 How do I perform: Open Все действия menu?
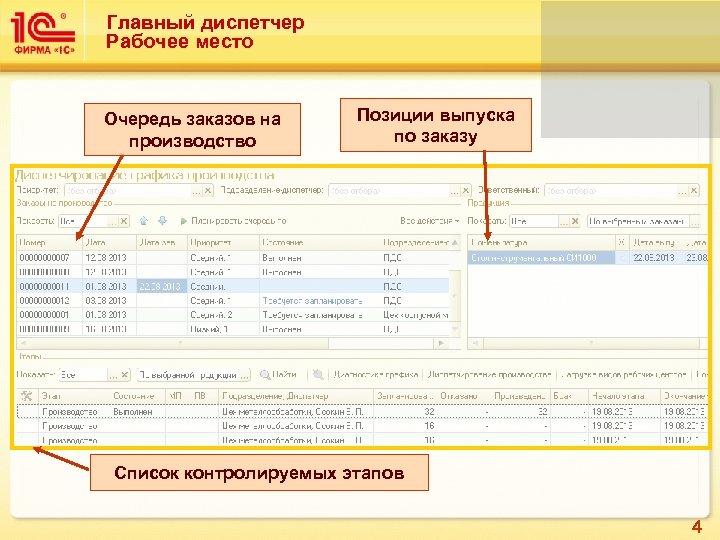430,221
